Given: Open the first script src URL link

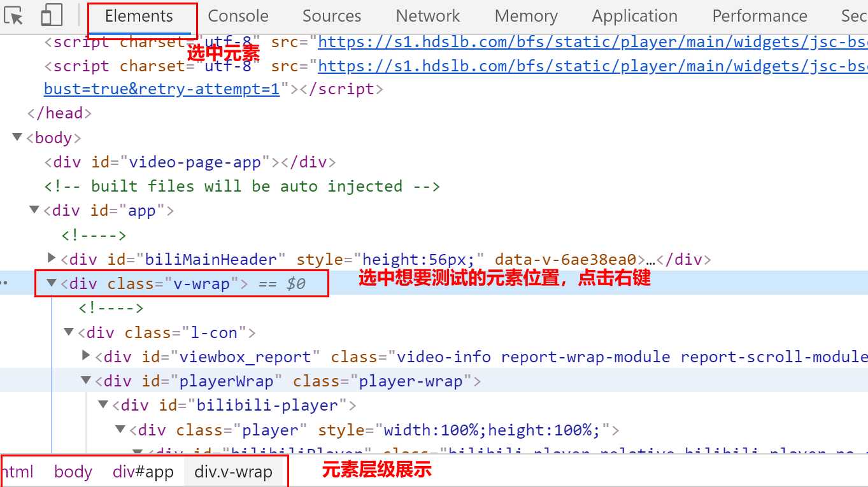Looking at the screenshot, I should pos(592,42).
